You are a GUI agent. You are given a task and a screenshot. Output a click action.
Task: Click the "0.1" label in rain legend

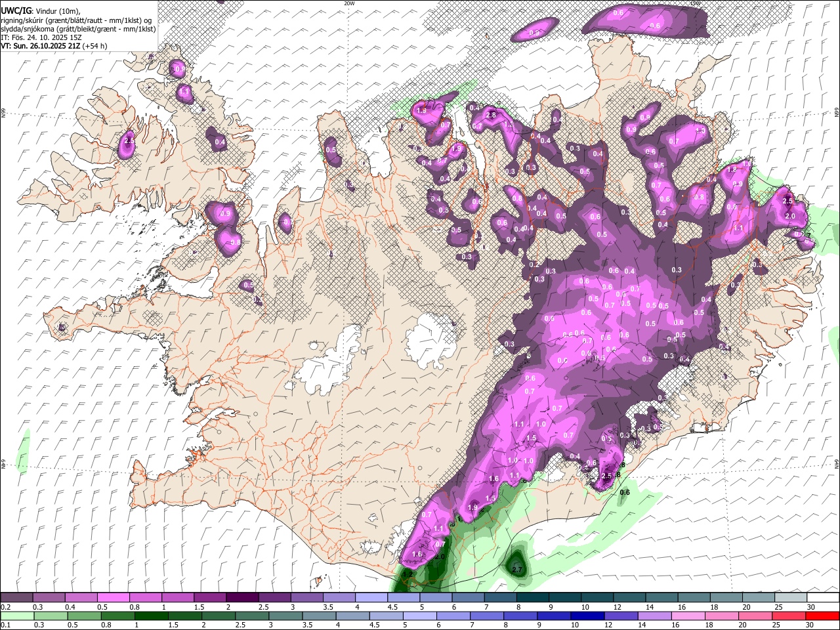(5, 625)
